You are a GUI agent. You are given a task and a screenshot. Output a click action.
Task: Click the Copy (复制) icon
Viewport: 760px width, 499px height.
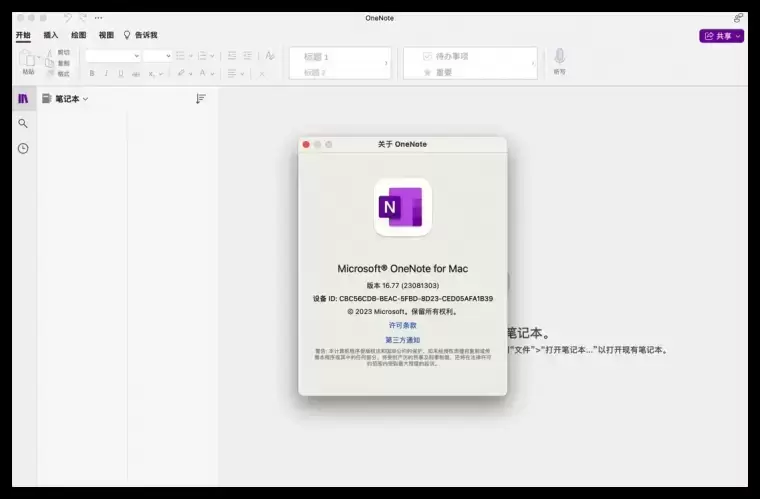click(49, 63)
